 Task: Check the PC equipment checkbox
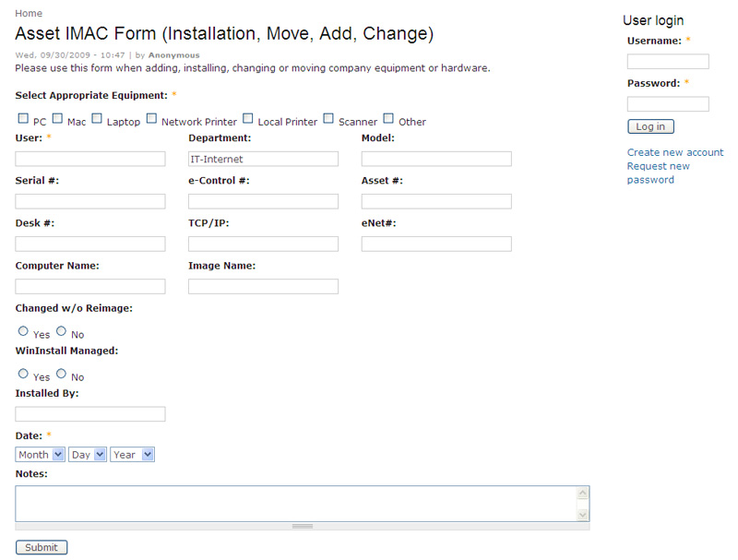(23, 118)
